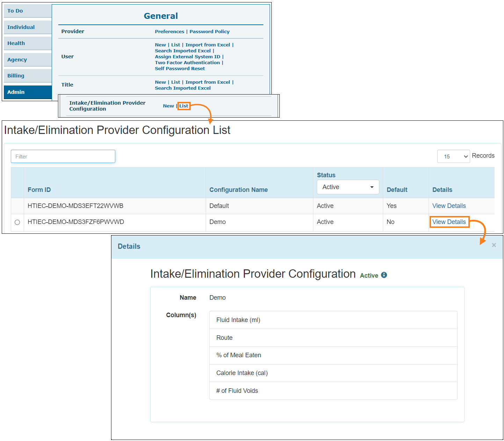Click form ID HTIEC-DEMO-MDS3FZF6PWVWD
Image resolution: width=504 pixels, height=441 pixels.
coord(76,222)
